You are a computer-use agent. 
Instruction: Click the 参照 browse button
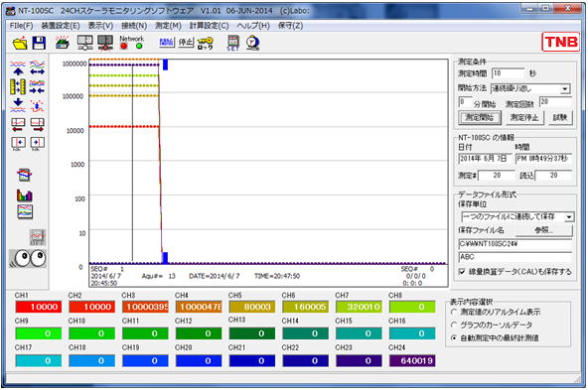coord(544,230)
